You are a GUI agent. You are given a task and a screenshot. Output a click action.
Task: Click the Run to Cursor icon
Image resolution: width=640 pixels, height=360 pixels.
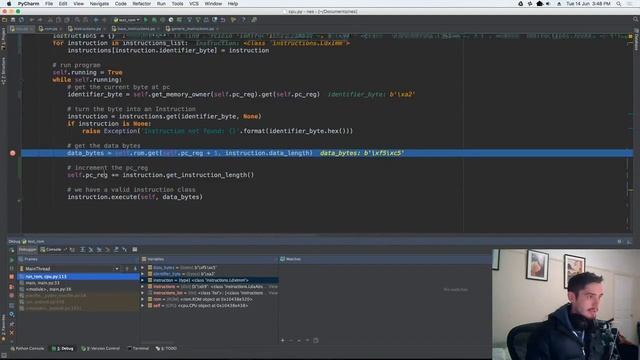(124, 249)
